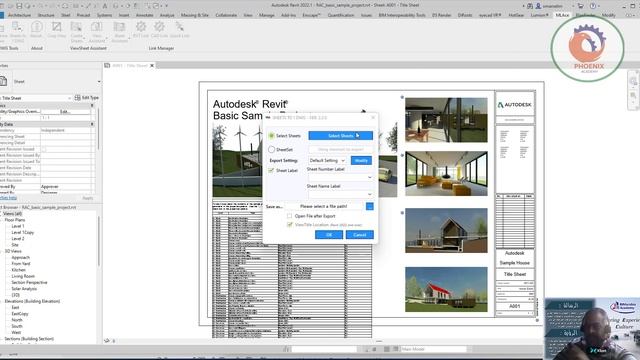Open the Massing & Site ribbon tab
This screenshot has width=640, height=360.
coord(194,15)
